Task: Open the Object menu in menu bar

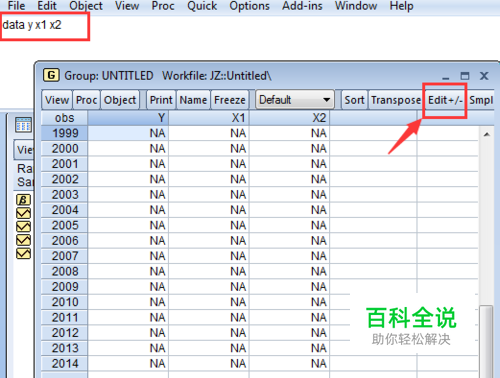Action: [x=86, y=6]
